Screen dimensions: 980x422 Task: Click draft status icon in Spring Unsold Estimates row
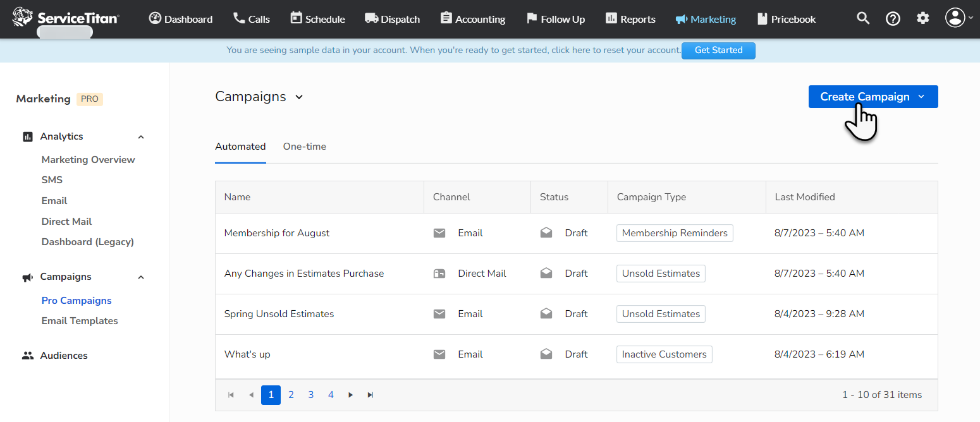[x=546, y=314]
